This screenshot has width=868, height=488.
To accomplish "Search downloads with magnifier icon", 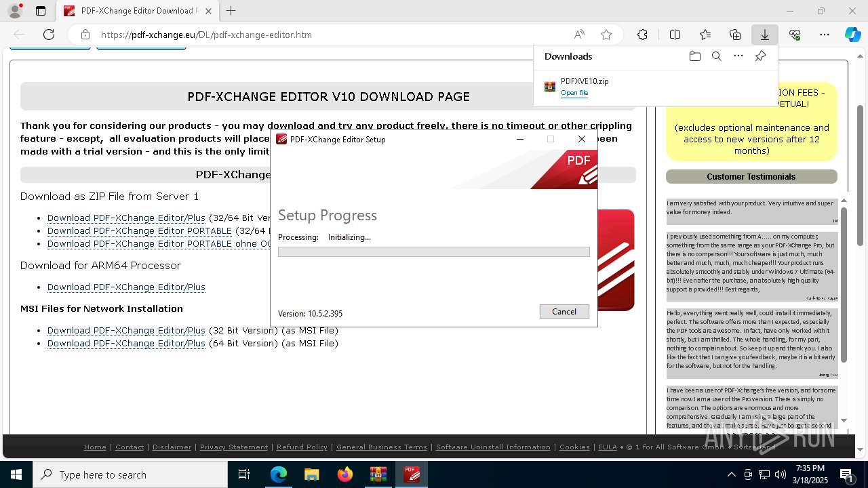I will [x=716, y=56].
